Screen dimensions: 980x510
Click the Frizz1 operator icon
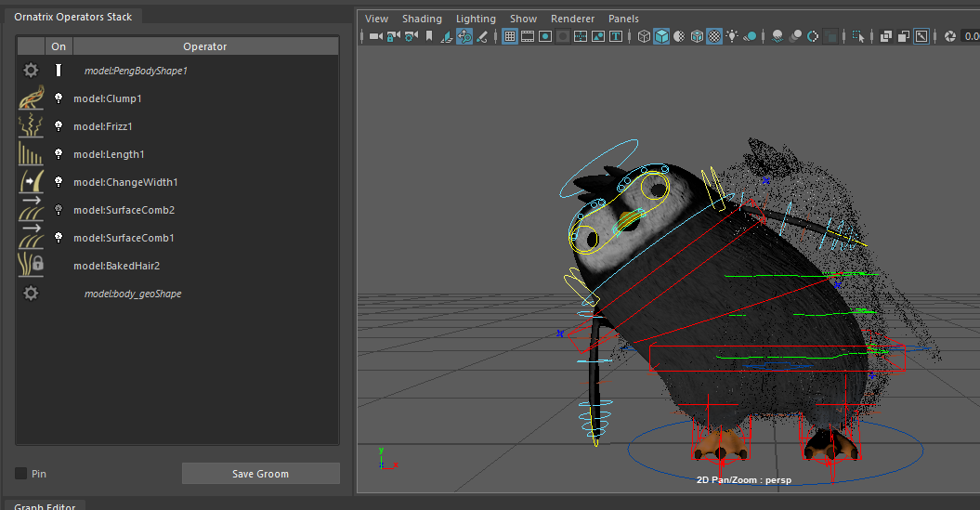tap(31, 126)
